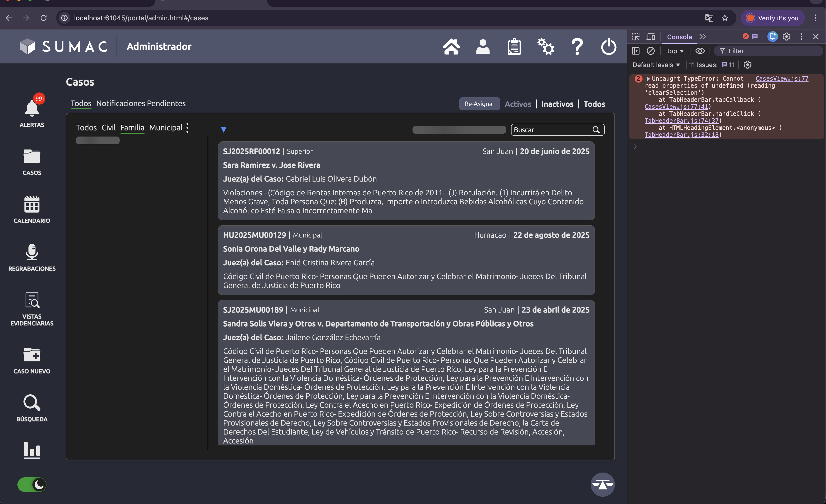Select the Municipal category tab
Image resolution: width=826 pixels, height=504 pixels.
pyautogui.click(x=166, y=128)
